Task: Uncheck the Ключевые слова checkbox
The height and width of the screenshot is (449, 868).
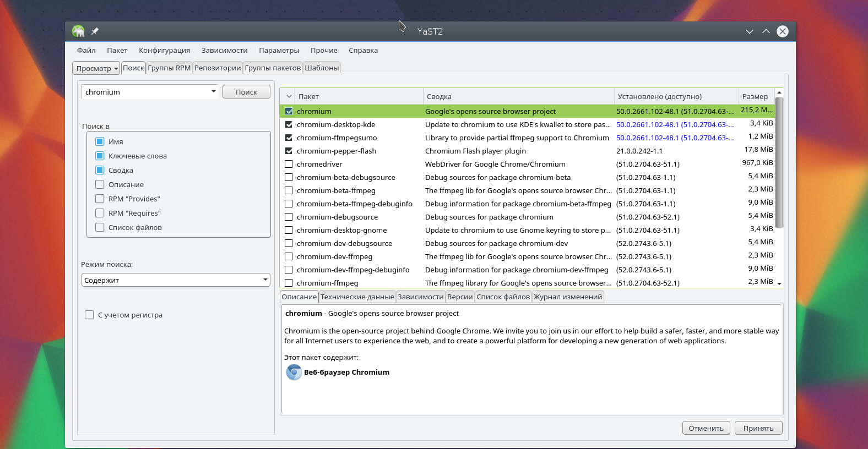Action: 100,156
